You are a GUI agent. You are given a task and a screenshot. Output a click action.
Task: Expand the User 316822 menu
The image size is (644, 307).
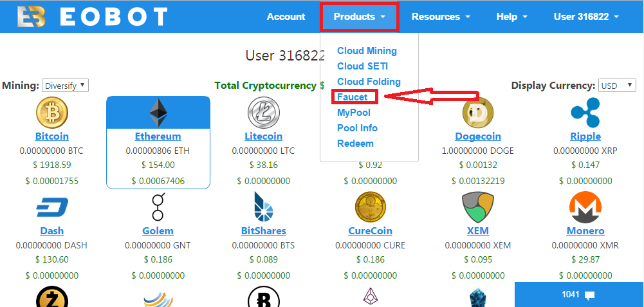[586, 17]
